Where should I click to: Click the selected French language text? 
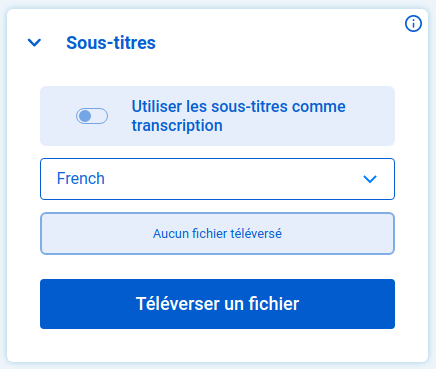point(81,178)
